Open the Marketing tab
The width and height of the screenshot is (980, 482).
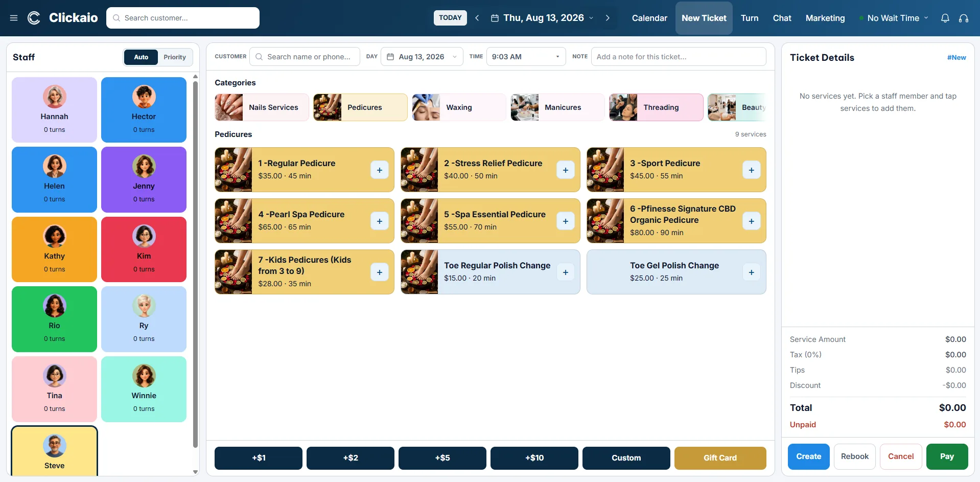(825, 18)
